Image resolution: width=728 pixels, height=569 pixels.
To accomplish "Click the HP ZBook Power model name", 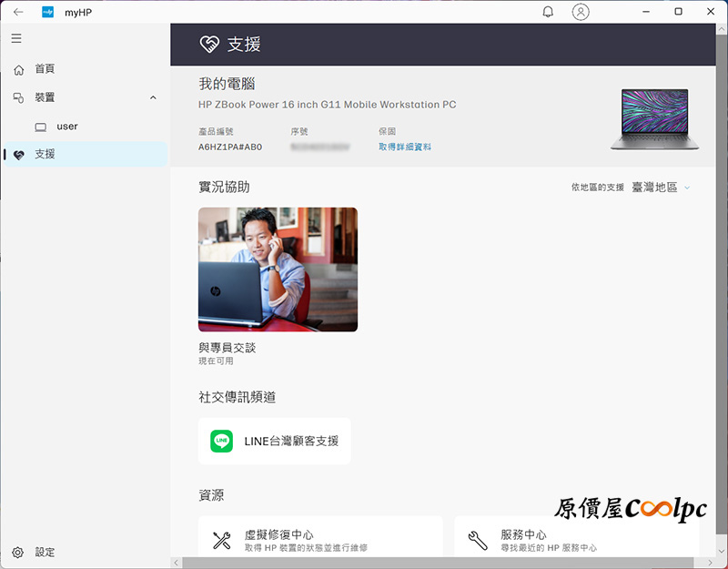I will 327,105.
